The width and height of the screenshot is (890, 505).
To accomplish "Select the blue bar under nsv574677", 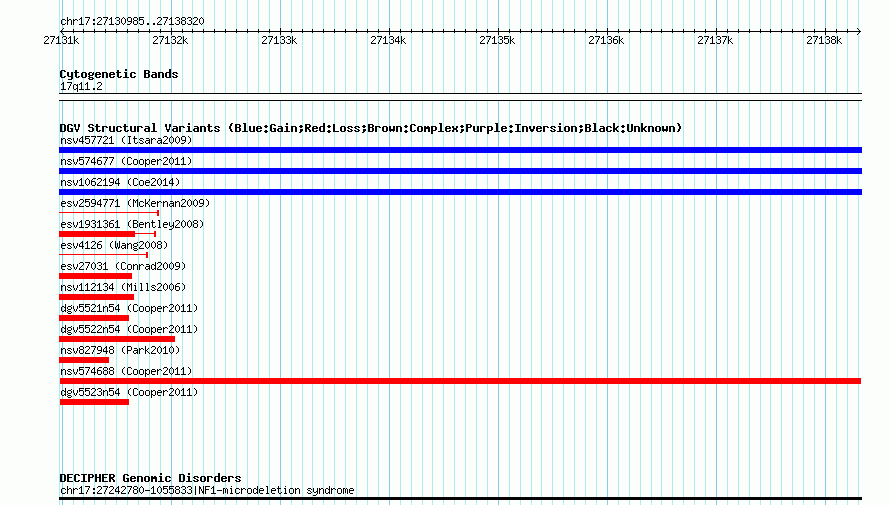I will click(x=460, y=171).
